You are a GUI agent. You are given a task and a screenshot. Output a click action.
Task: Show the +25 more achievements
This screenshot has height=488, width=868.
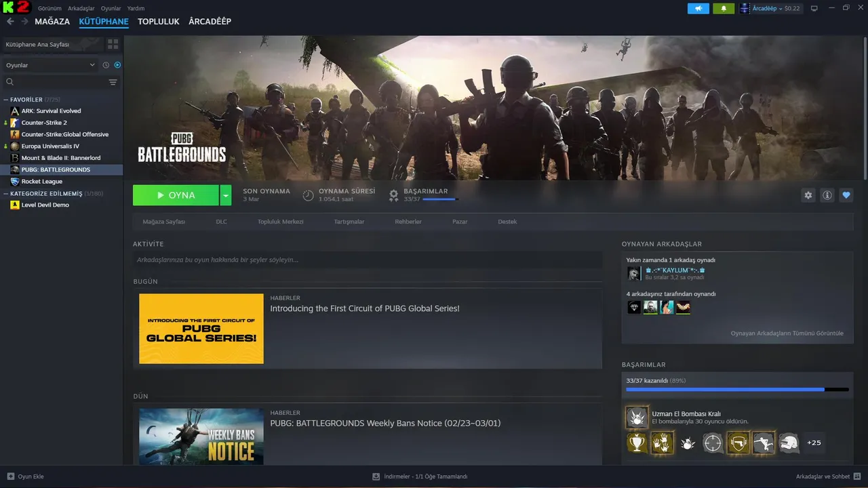click(814, 443)
